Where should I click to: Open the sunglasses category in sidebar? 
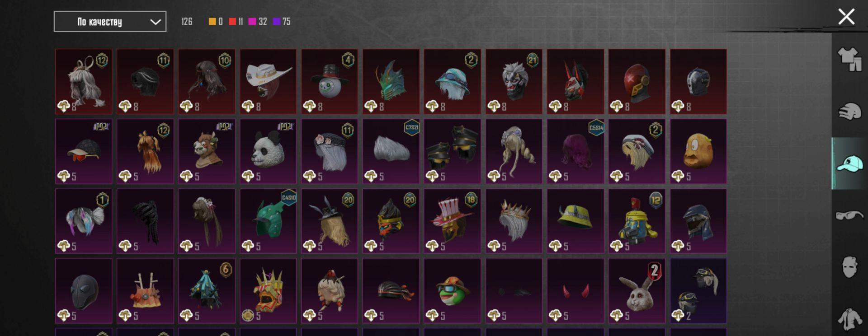[x=849, y=215]
